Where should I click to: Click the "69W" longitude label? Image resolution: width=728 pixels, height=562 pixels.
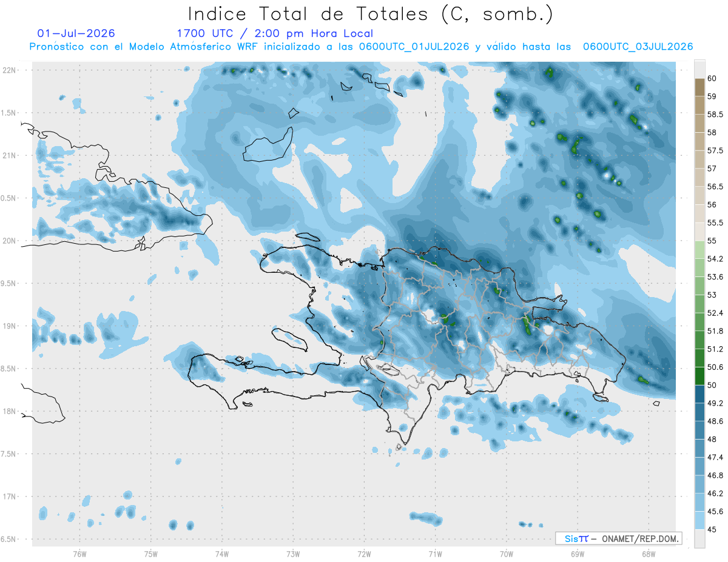[577, 554]
